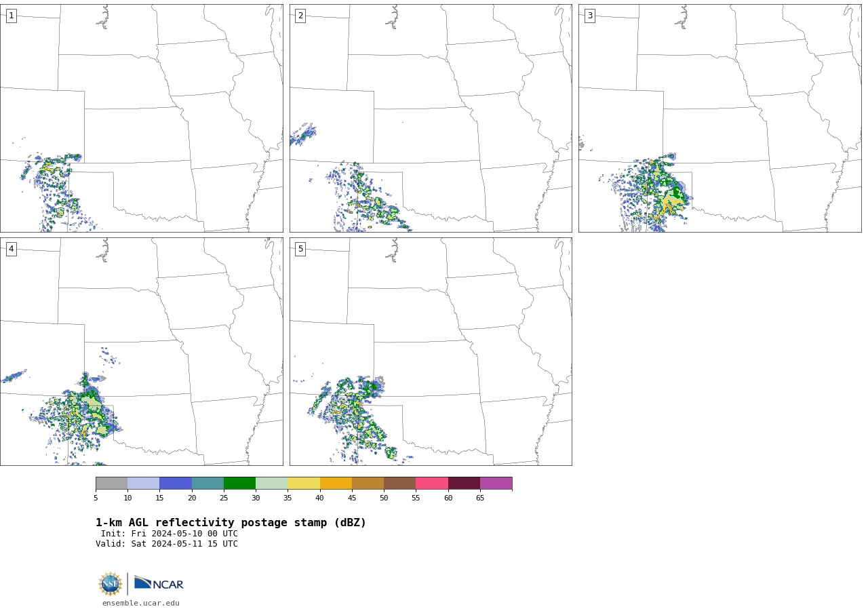The height and width of the screenshot is (611, 868).
Task: Click the Valid: Sat 2024-05-11 15 UTC line
Action: click(167, 544)
